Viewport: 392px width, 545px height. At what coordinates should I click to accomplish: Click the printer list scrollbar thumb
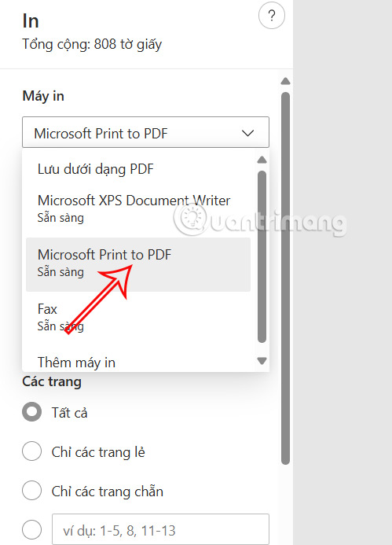[x=262, y=256]
